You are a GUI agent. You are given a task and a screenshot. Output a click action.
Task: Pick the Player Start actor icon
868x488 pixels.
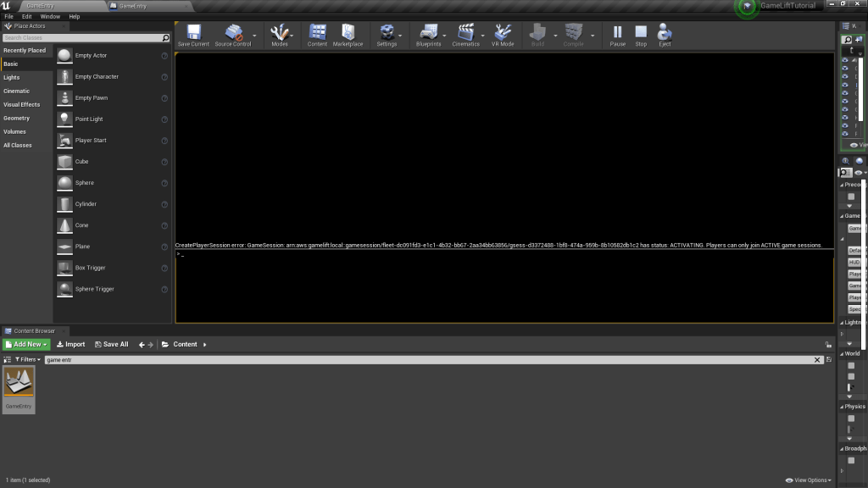pos(65,141)
